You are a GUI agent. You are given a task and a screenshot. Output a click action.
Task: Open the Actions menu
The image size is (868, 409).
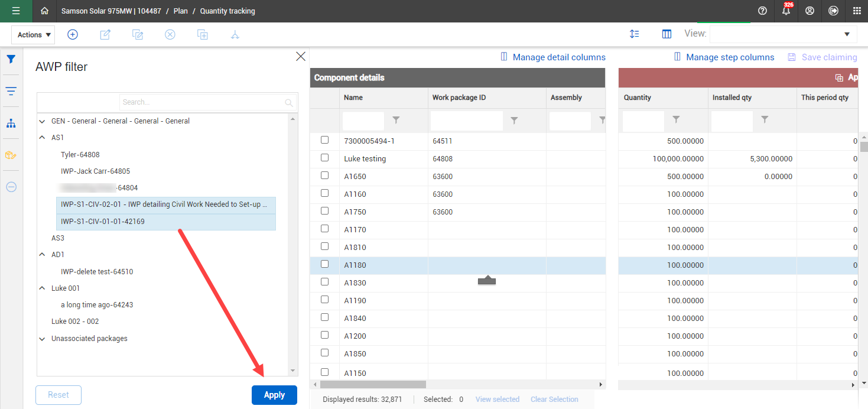[x=33, y=35]
